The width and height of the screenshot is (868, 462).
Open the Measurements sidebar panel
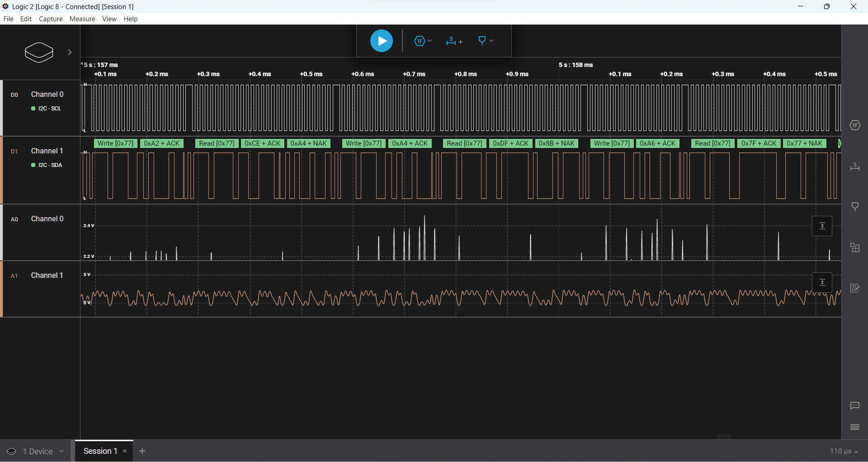point(855,167)
